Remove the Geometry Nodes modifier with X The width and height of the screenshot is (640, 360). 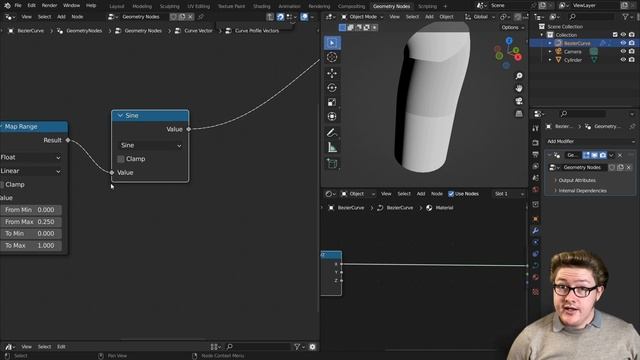coord(620,155)
